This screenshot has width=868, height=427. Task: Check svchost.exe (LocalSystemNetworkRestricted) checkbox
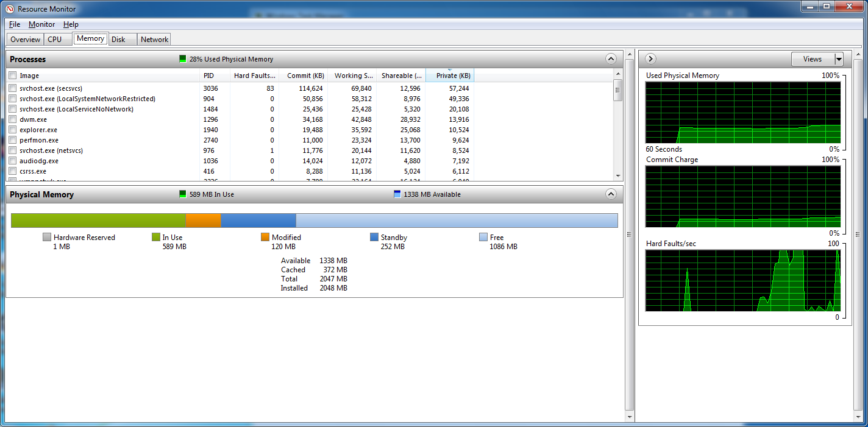pyautogui.click(x=13, y=99)
